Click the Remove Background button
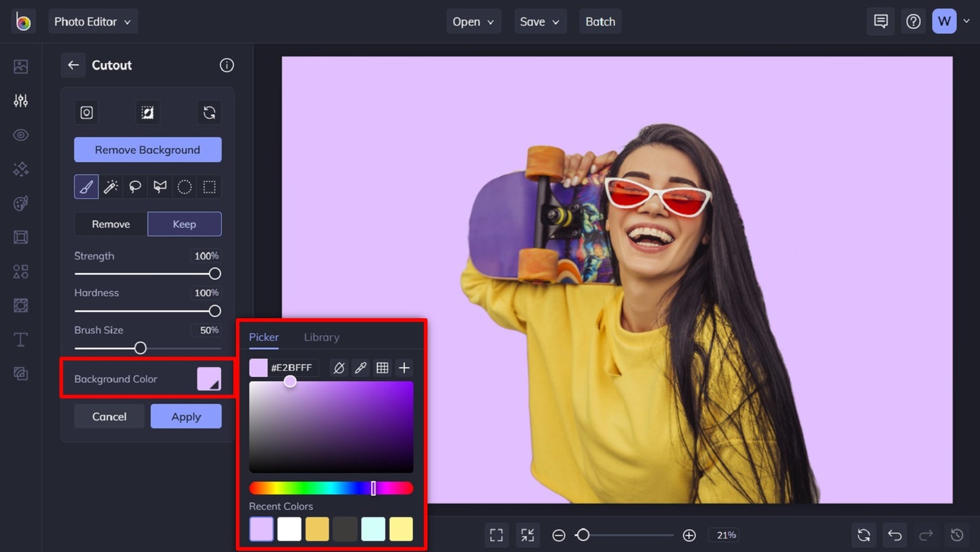The image size is (980, 552). tap(147, 149)
